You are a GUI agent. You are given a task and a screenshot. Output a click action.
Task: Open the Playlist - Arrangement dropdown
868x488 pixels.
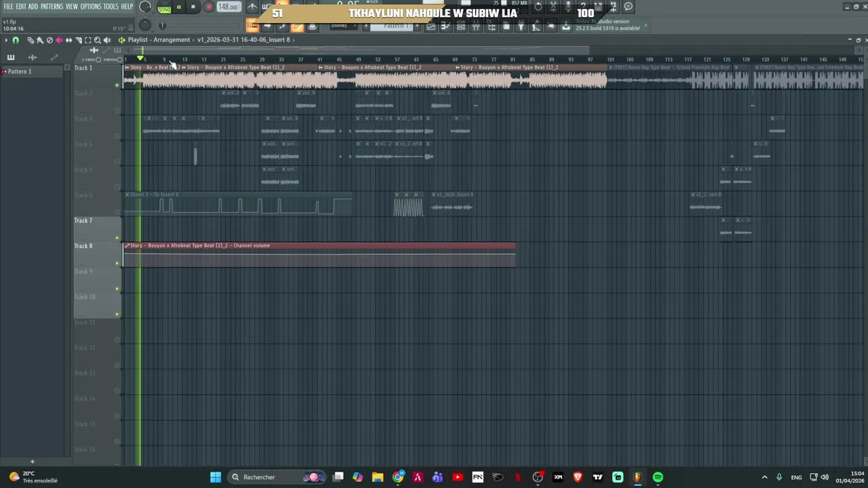[159, 39]
